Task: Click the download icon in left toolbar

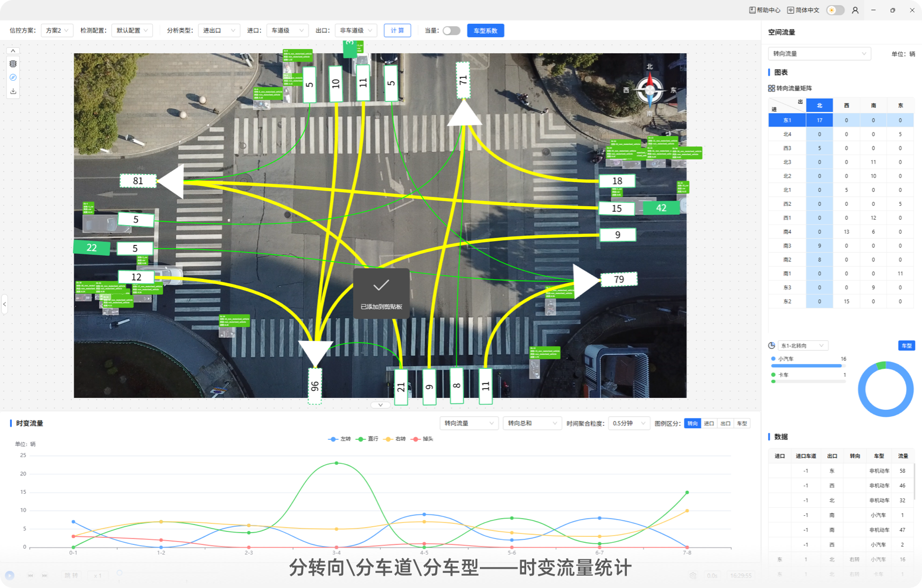Action: [x=13, y=92]
